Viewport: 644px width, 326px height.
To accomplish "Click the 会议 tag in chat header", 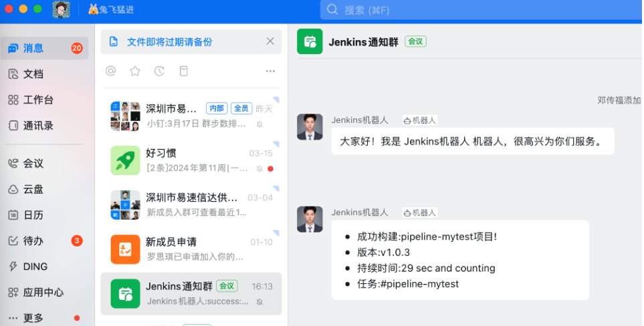I will (x=416, y=41).
